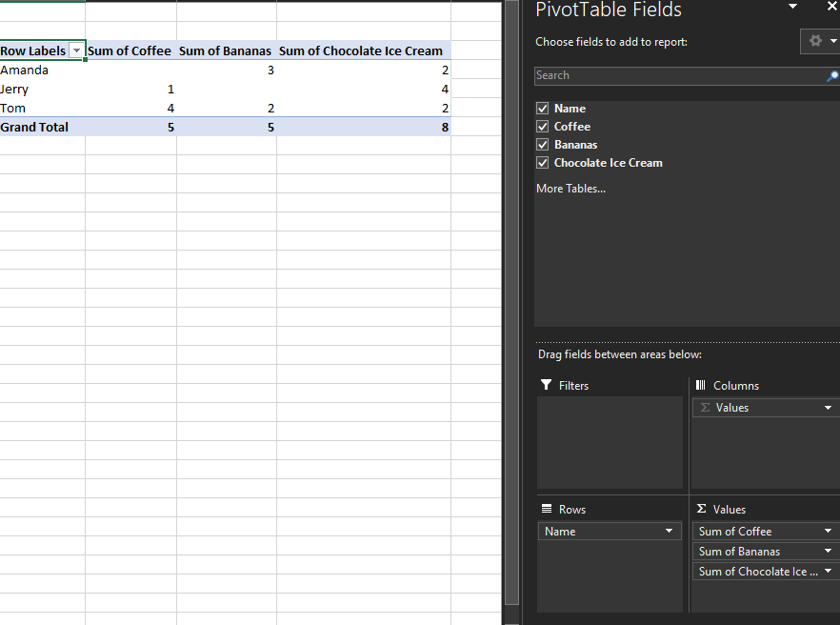The height and width of the screenshot is (625, 840).
Task: Open the Name row field dropdown
Action: (670, 532)
